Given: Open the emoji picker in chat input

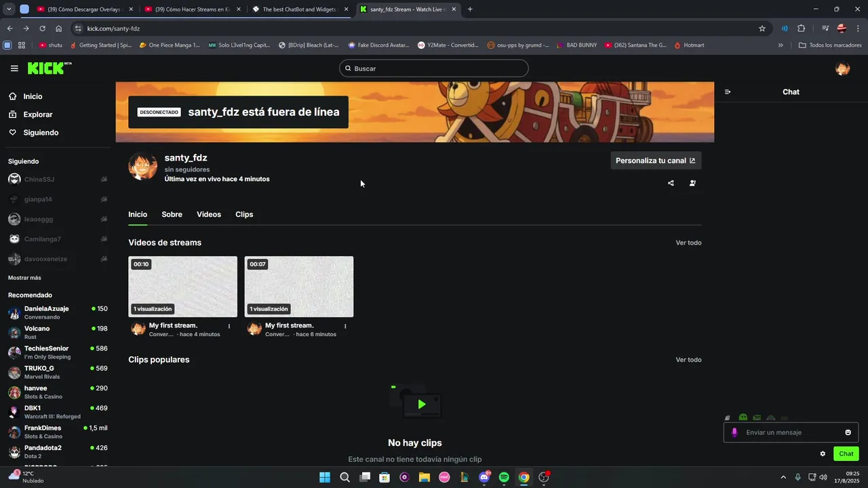Looking at the screenshot, I should coord(848,432).
